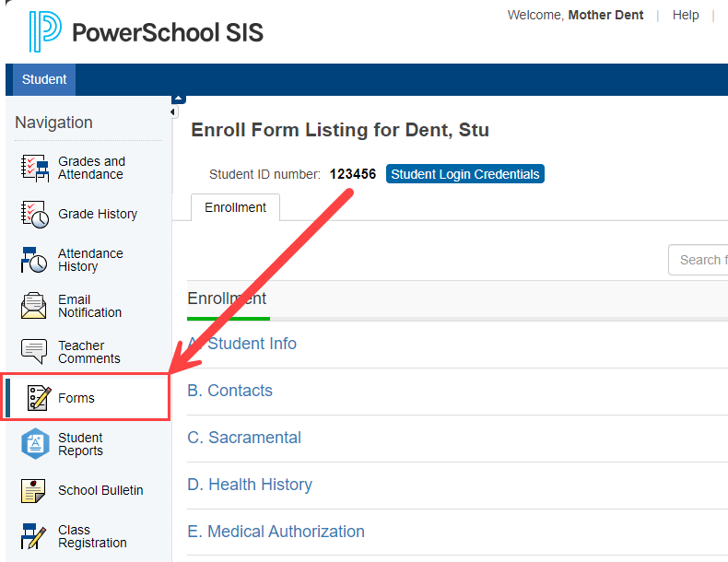Open Email Notification envelope icon
Viewport: 728px width, 562px height.
pos(33,306)
